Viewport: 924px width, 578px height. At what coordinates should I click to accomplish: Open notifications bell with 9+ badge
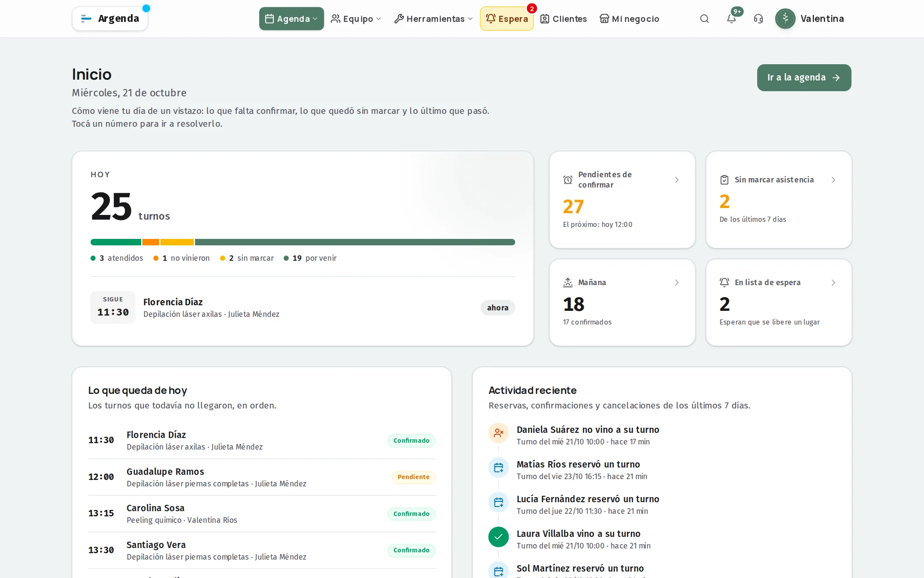click(731, 19)
